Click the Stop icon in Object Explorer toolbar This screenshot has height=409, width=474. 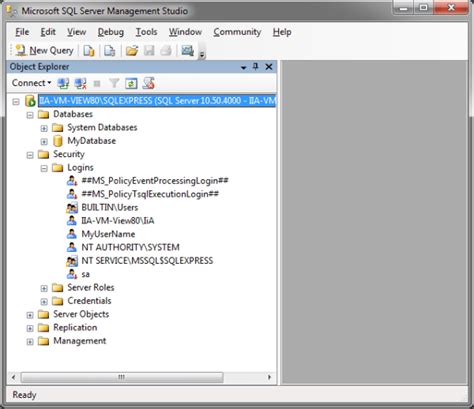point(97,83)
